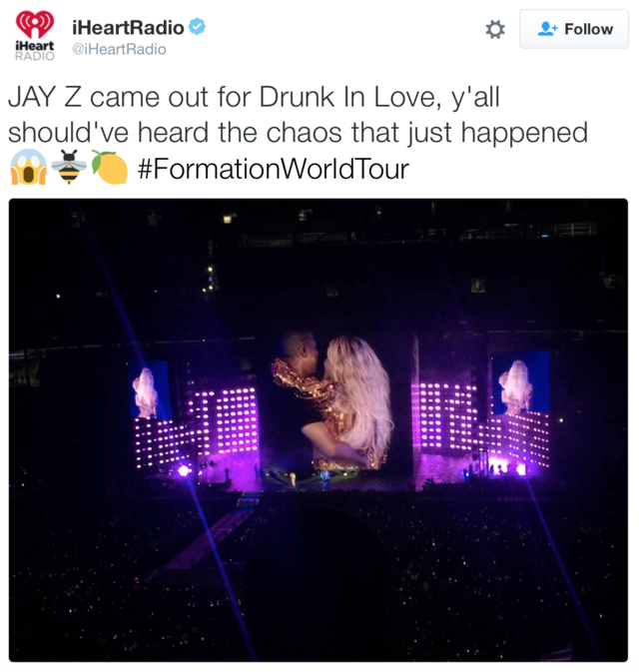Screen dimensions: 639x672
Task: Click the center stage screen showing the couple
Action: click(x=332, y=400)
